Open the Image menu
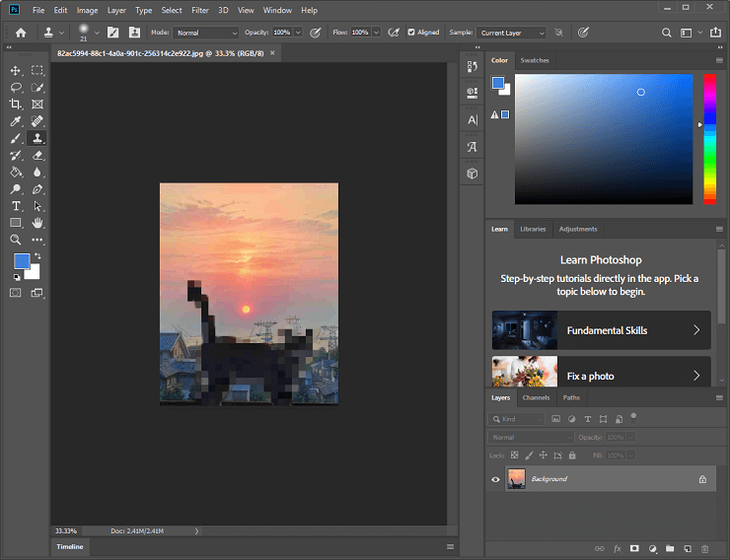The image size is (730, 560). pyautogui.click(x=87, y=10)
